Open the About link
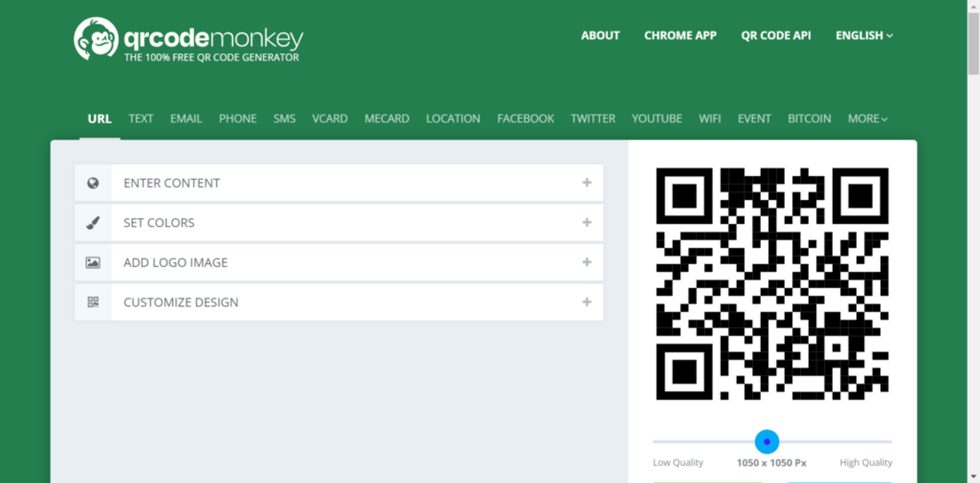 click(600, 35)
